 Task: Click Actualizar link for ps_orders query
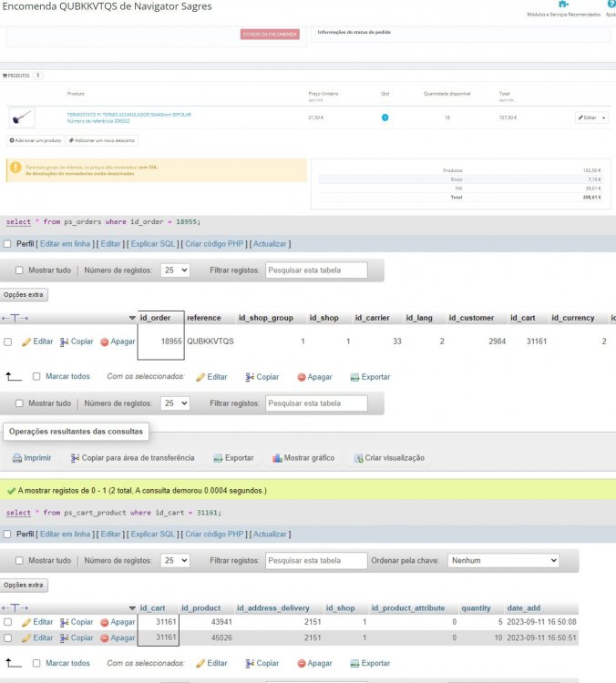[x=270, y=244]
